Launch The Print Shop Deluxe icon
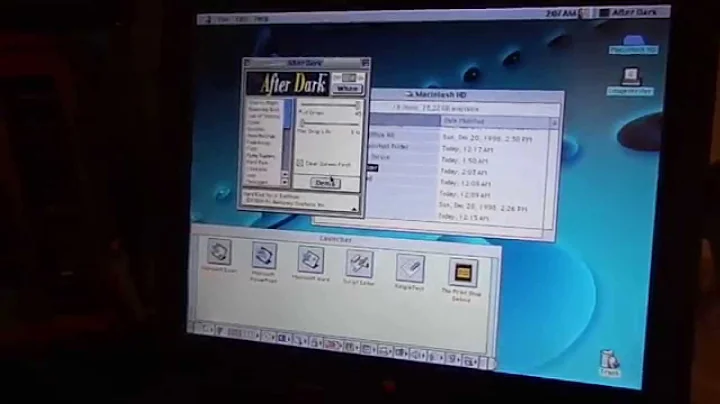 point(462,273)
